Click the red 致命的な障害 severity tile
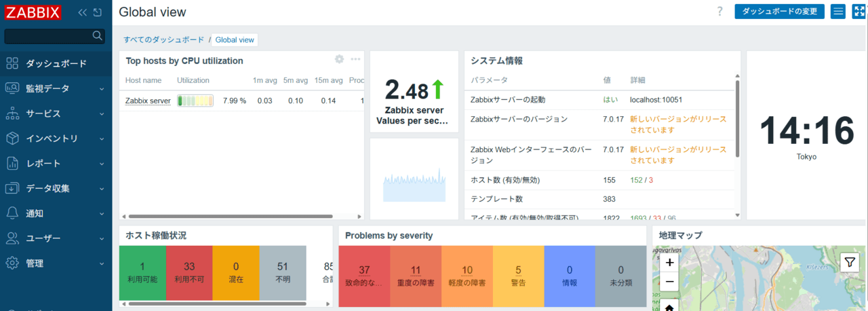The image size is (868, 311). click(364, 276)
